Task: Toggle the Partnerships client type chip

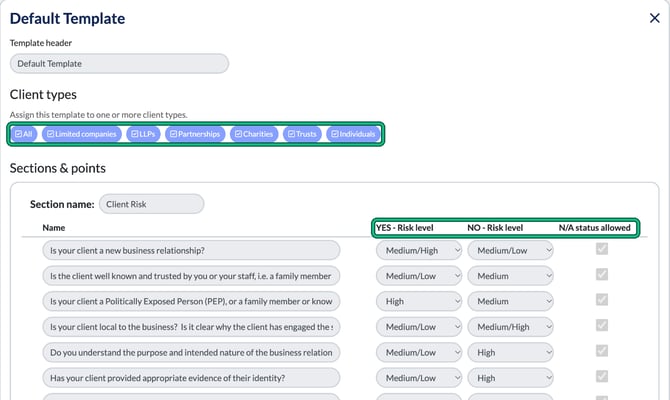Action: 195,134
